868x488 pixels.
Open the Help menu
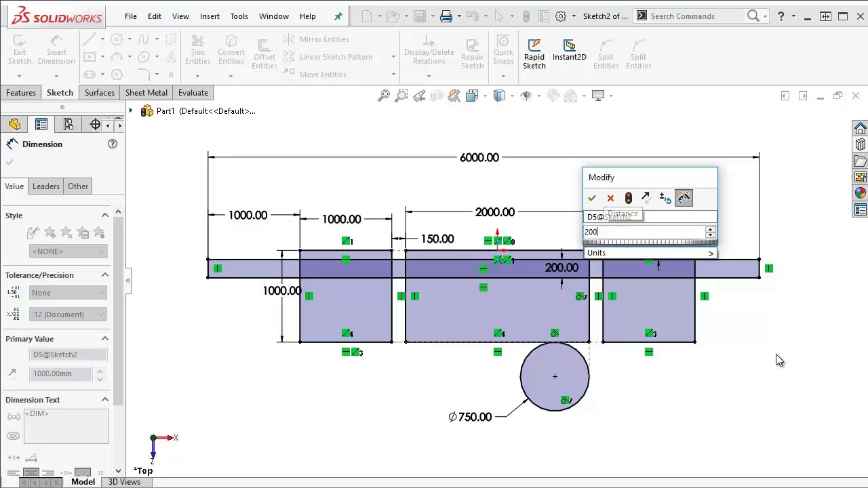pyautogui.click(x=308, y=16)
